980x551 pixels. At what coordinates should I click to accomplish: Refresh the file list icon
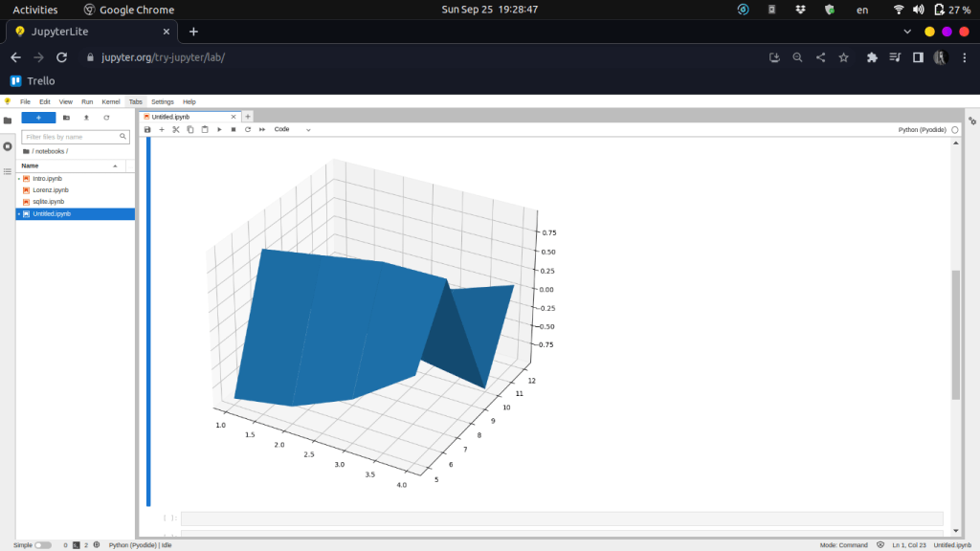click(x=106, y=118)
